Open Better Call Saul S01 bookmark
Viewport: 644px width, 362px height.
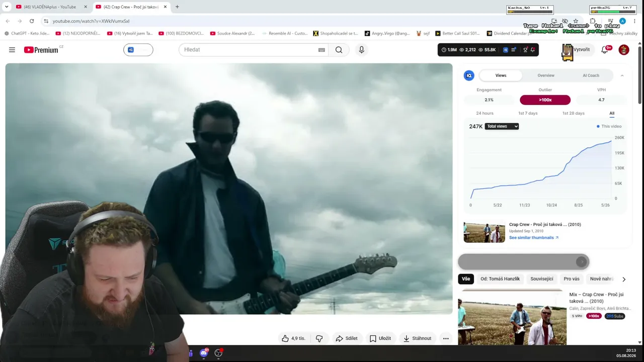(x=457, y=33)
